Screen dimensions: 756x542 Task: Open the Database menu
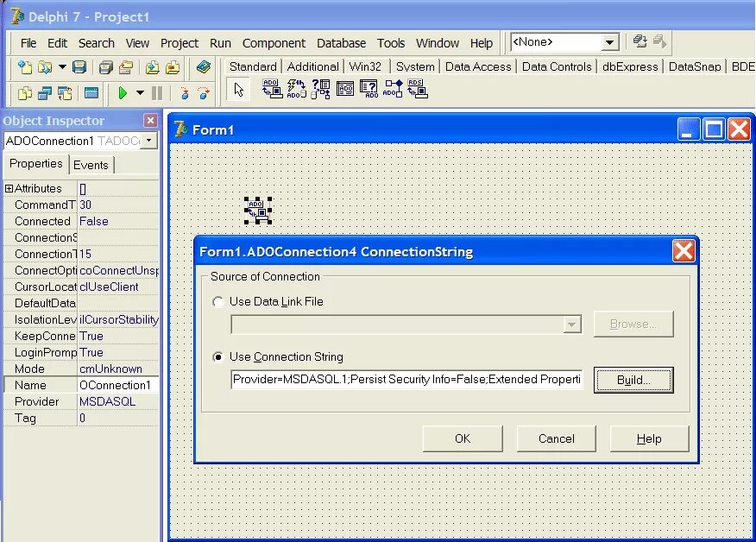pyautogui.click(x=341, y=43)
